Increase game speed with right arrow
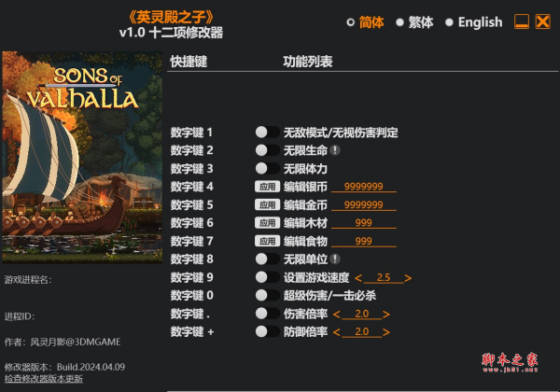This screenshot has width=560, height=392. (x=408, y=278)
